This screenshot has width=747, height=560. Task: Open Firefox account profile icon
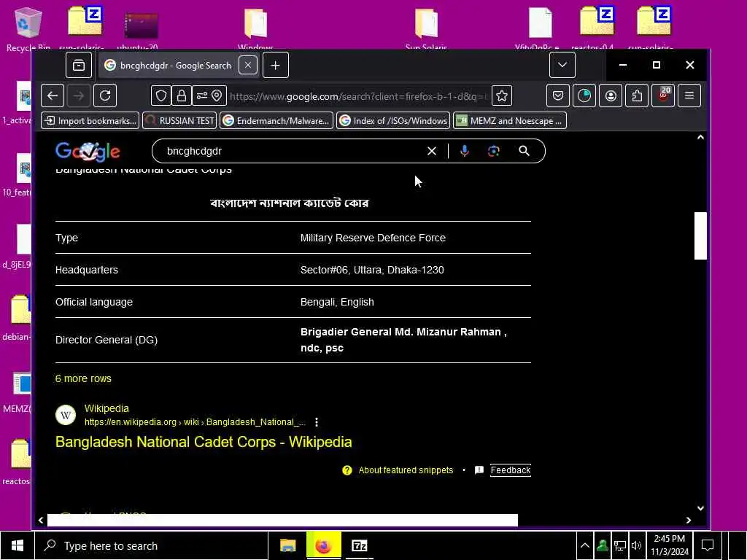pyautogui.click(x=611, y=96)
